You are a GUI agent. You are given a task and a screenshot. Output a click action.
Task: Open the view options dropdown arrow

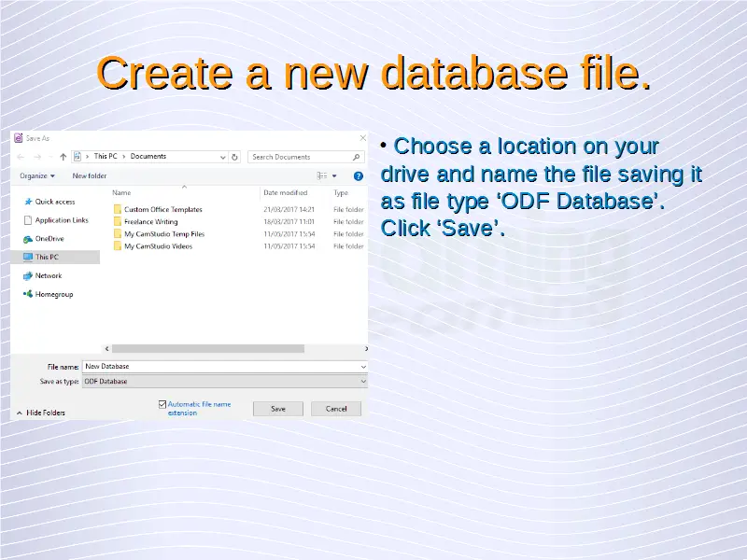(334, 175)
